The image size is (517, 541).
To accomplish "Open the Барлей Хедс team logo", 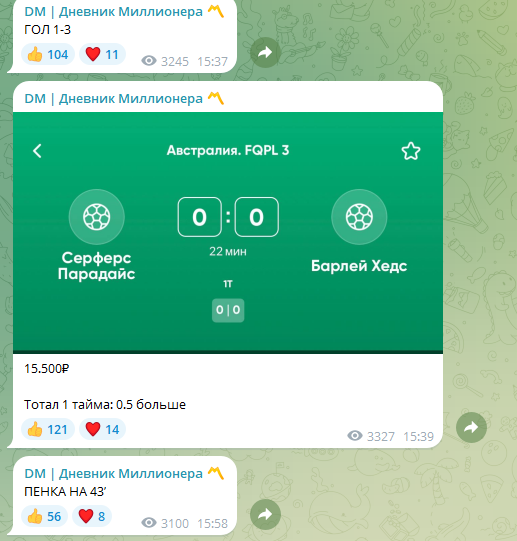I will coord(359,217).
